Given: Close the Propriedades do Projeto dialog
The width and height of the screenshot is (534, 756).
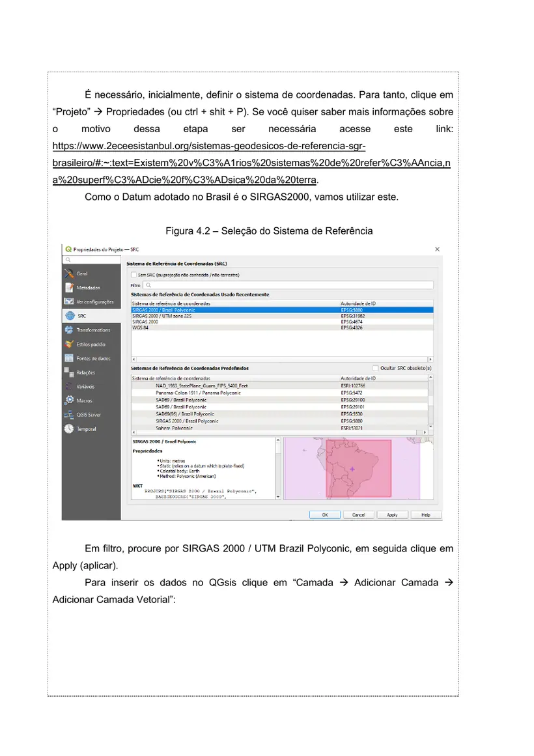Looking at the screenshot, I should (x=437, y=249).
